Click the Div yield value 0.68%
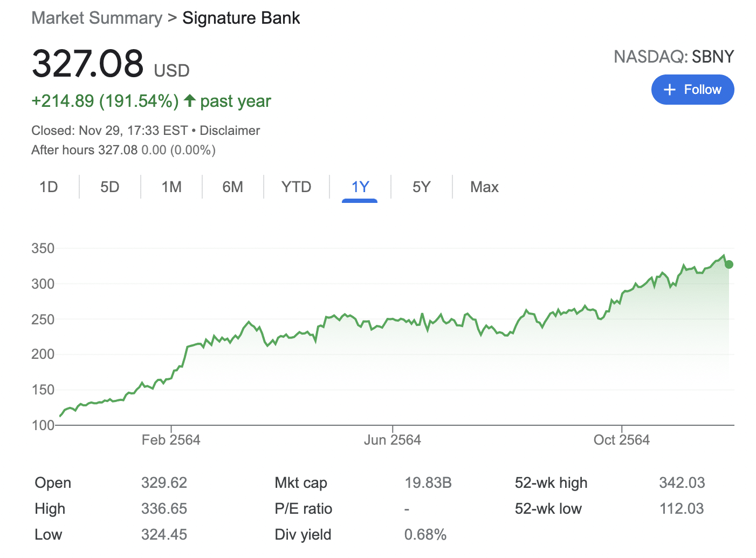This screenshot has width=756, height=558. (x=425, y=534)
